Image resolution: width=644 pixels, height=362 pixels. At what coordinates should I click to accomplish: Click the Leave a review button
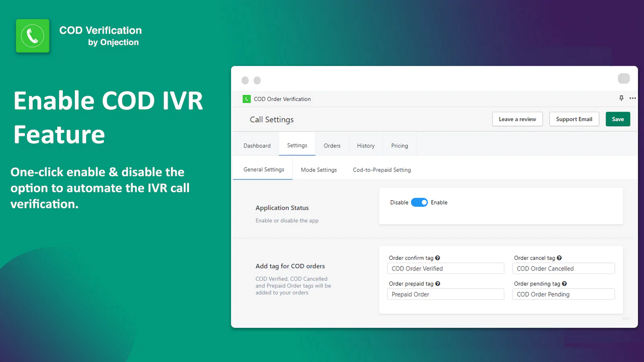(517, 119)
